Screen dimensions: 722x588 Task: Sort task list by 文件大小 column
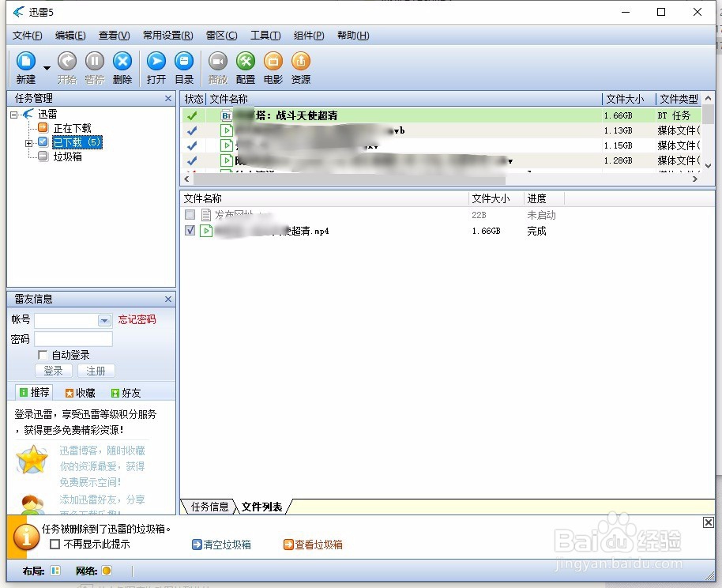[x=624, y=99]
